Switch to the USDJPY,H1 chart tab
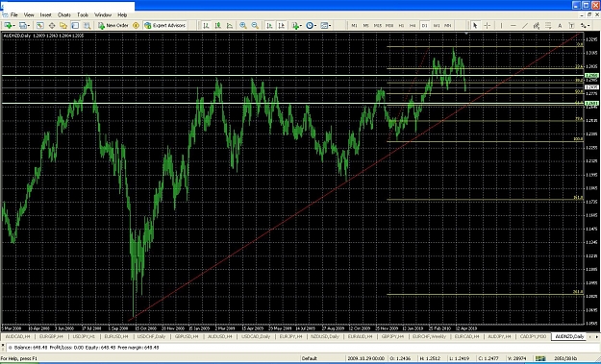The height and width of the screenshot is (364, 601). (x=84, y=336)
